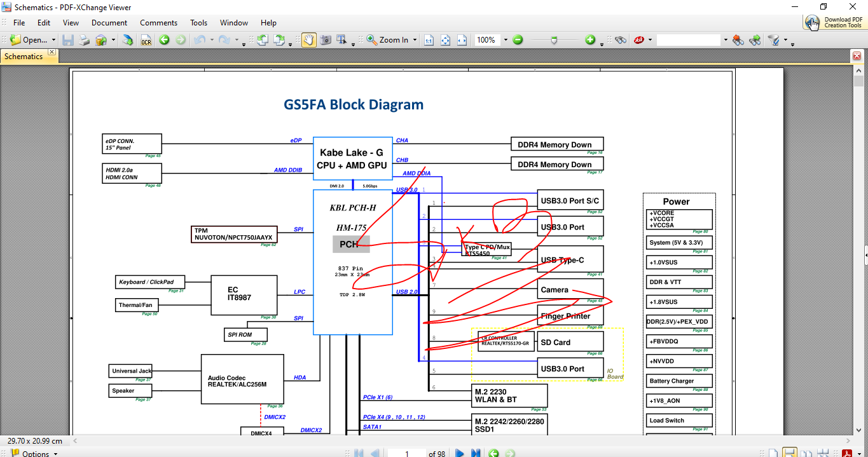Open the Undo history dropdown
Image resolution: width=868 pixels, height=457 pixels.
[212, 39]
